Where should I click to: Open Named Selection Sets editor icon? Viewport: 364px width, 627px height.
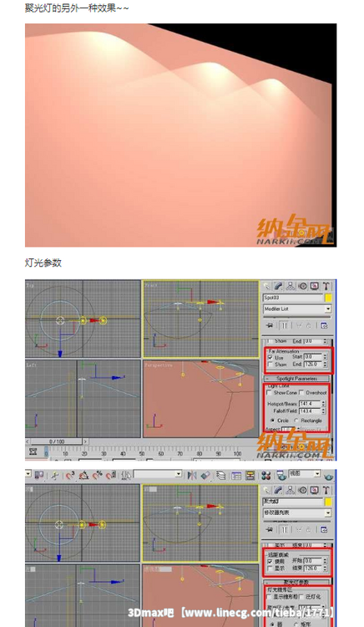tap(127, 475)
